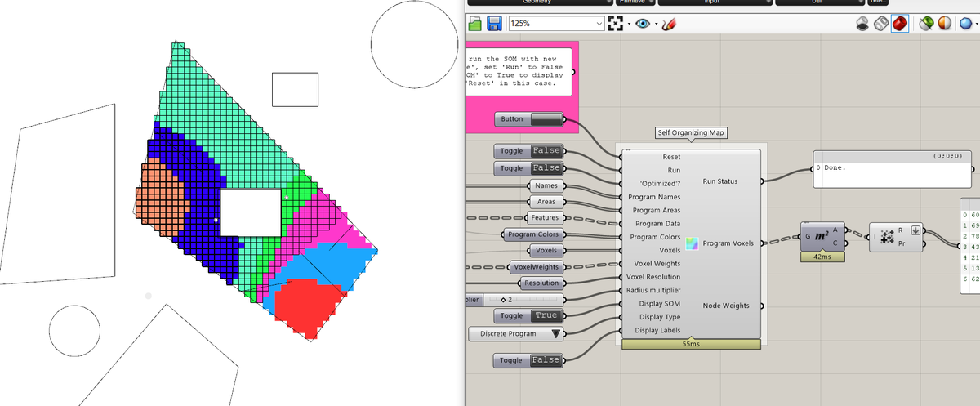Click the 'Voxel Resolution' input label
Image resolution: width=980 pixels, height=406 pixels.
[x=653, y=277]
